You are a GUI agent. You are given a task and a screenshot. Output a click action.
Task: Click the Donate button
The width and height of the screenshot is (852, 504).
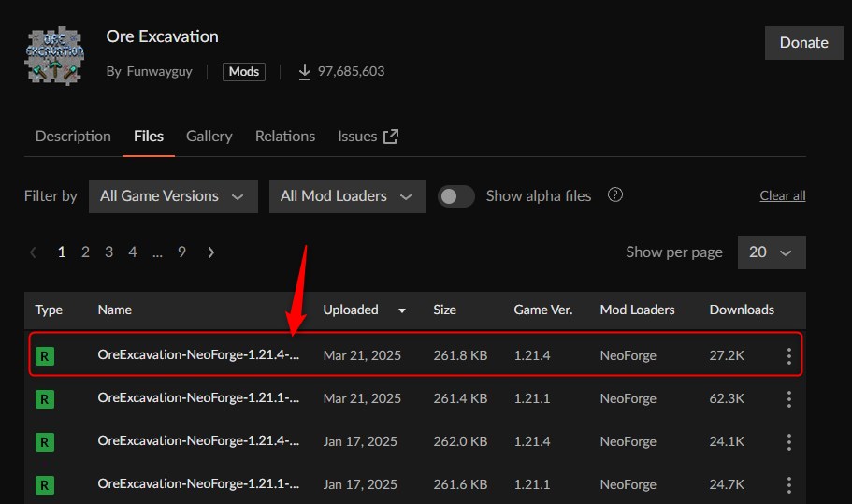803,43
